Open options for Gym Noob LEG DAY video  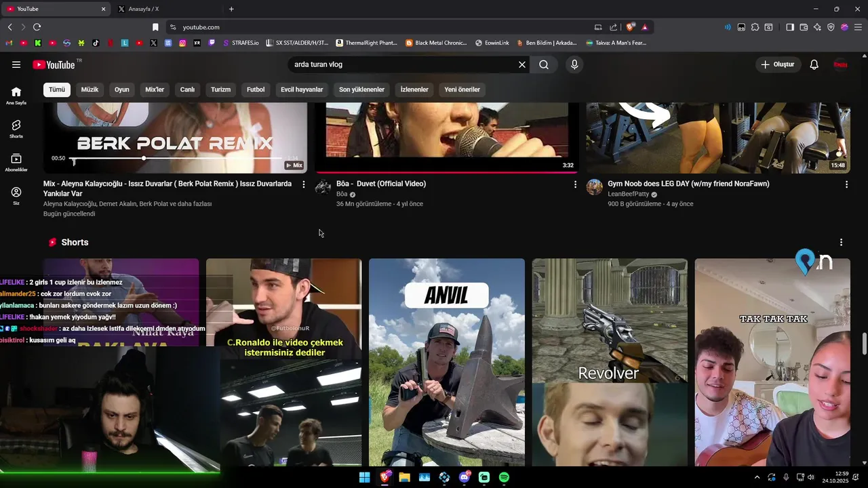(846, 184)
